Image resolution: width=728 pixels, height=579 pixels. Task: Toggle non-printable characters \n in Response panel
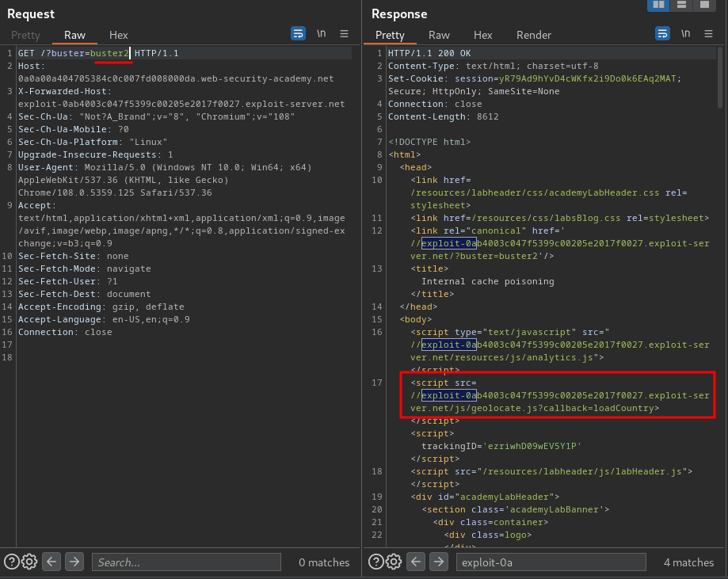686,34
